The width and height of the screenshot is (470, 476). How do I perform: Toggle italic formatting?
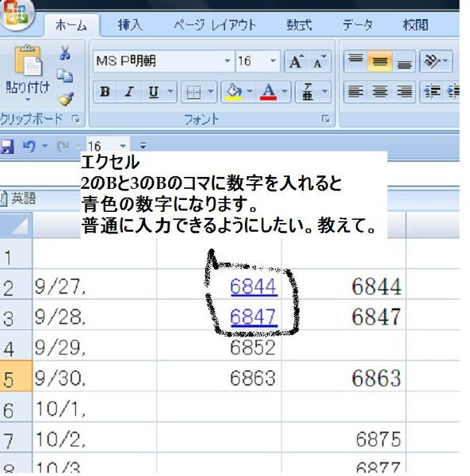tap(129, 92)
